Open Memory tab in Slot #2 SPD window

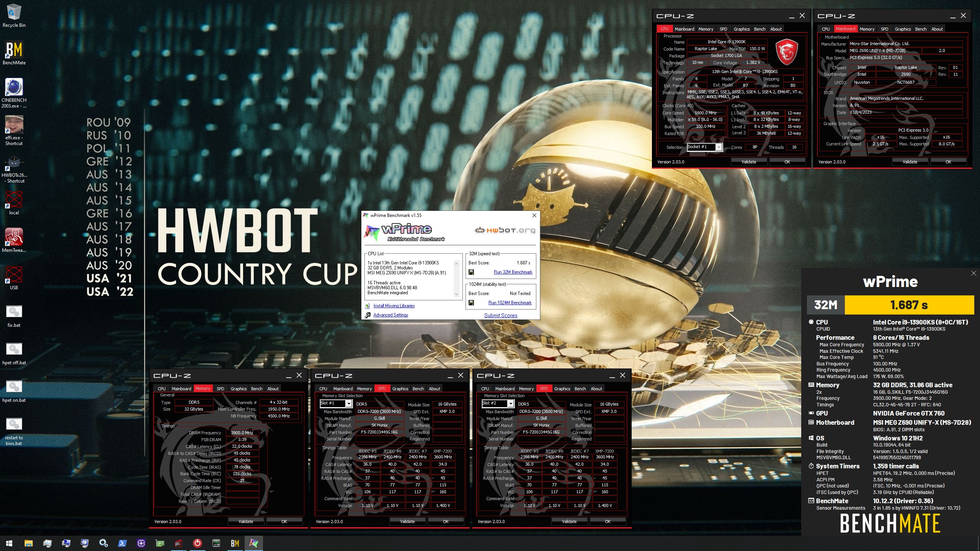[x=526, y=389]
